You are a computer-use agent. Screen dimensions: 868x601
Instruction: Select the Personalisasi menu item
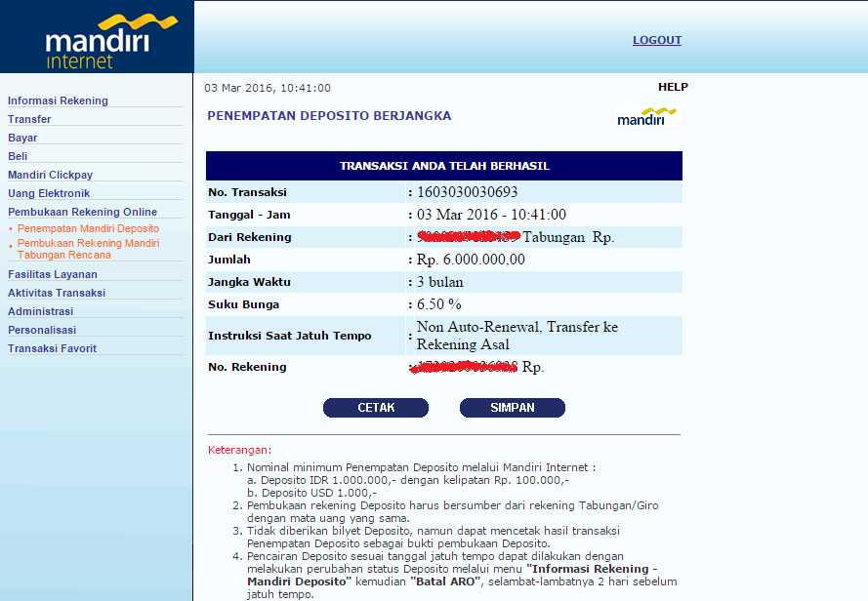[41, 330]
